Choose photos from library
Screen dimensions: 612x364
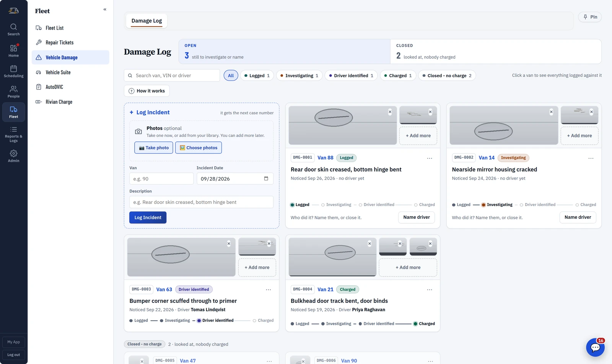[x=199, y=148]
